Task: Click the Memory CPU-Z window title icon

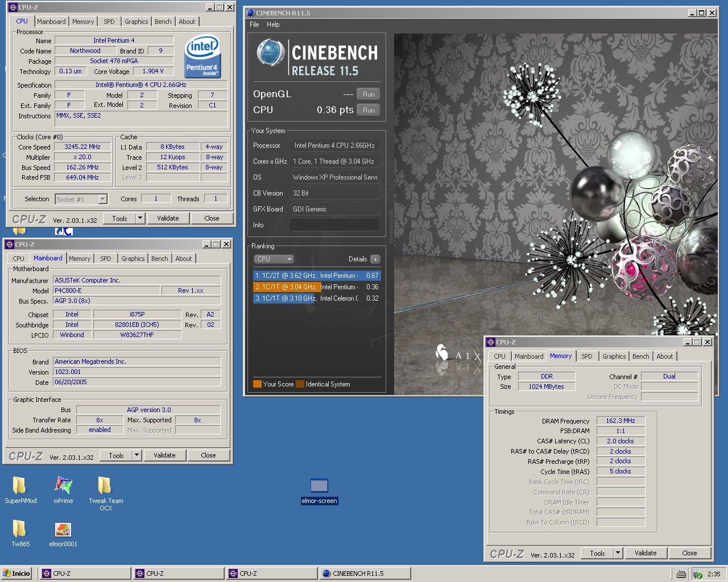Action: click(x=490, y=342)
